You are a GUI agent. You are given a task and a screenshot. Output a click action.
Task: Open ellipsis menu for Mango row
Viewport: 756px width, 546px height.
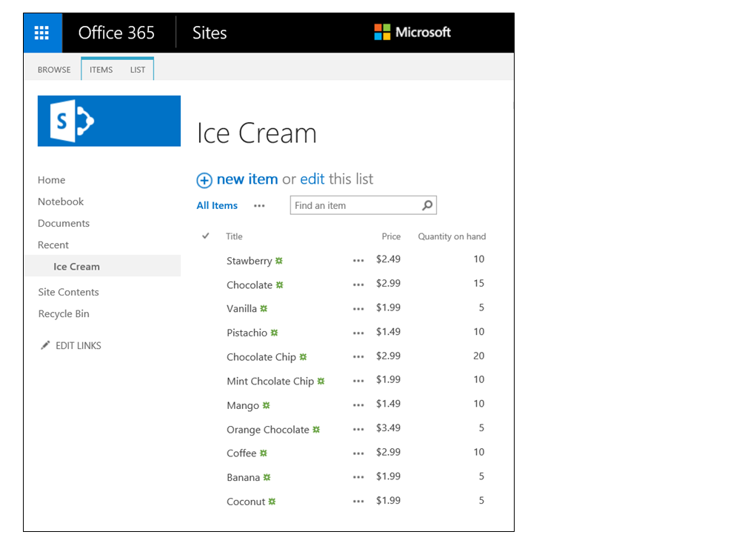point(358,405)
